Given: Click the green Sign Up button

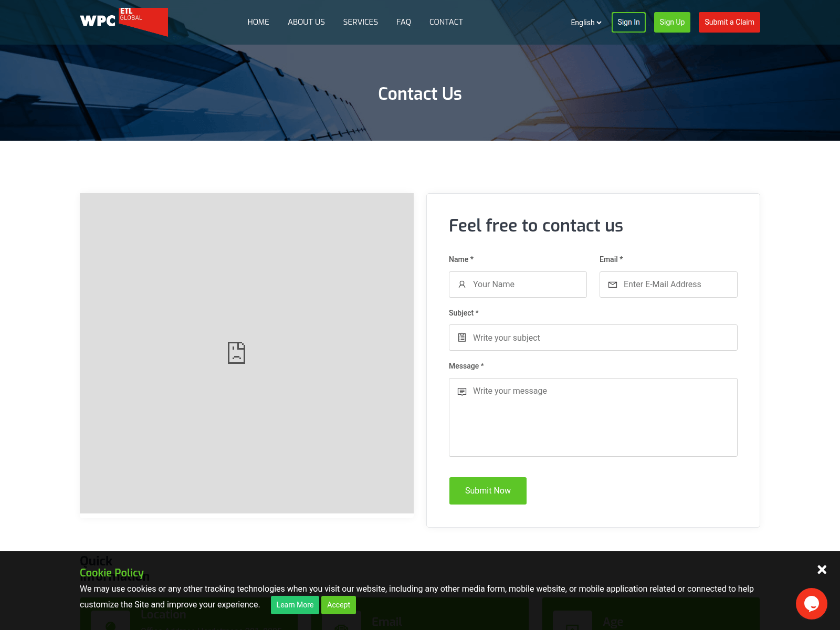Looking at the screenshot, I should point(672,22).
